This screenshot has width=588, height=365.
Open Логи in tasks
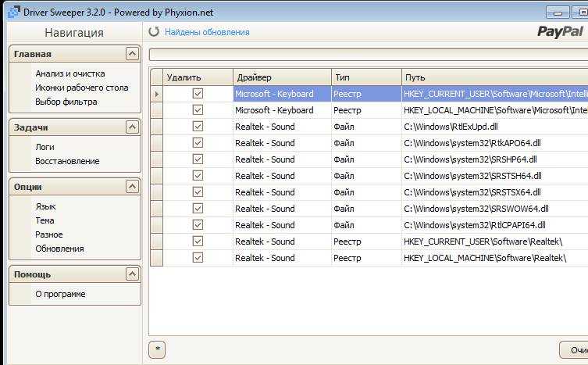click(45, 147)
